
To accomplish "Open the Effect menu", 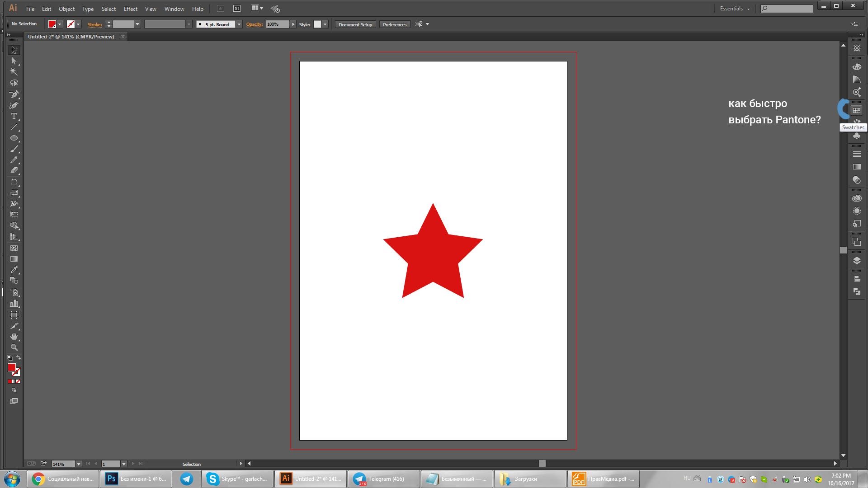I will point(130,9).
